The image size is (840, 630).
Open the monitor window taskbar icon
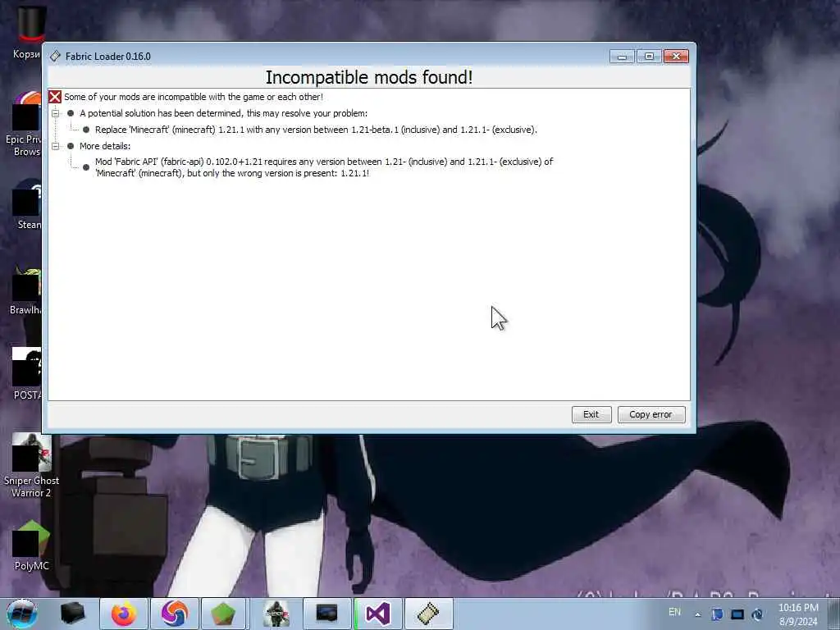pos(326,614)
